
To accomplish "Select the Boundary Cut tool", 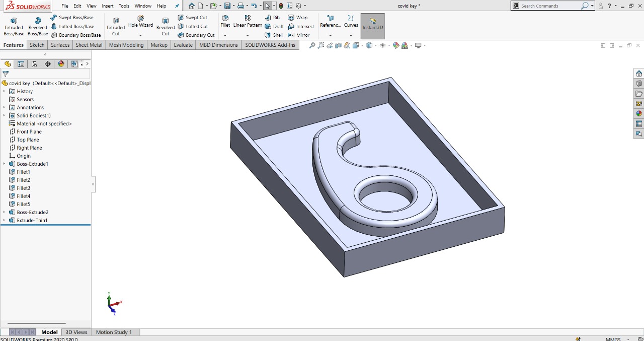I will pos(196,35).
